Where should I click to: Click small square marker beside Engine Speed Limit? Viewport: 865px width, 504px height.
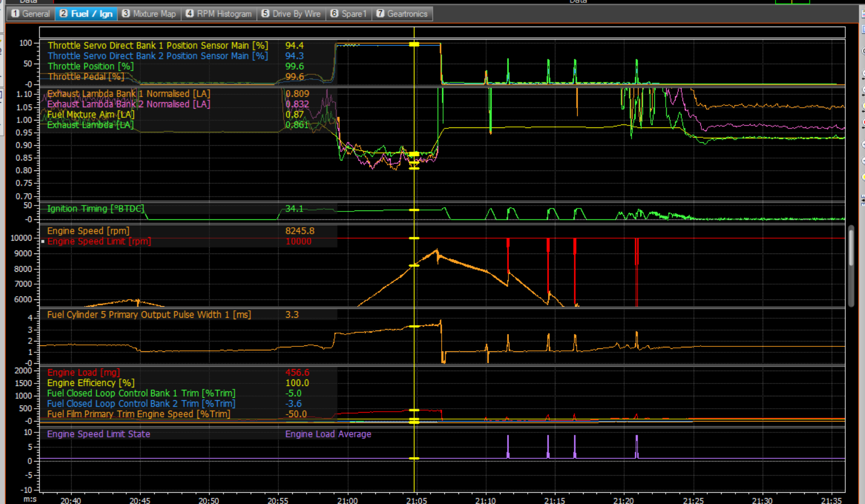43,242
